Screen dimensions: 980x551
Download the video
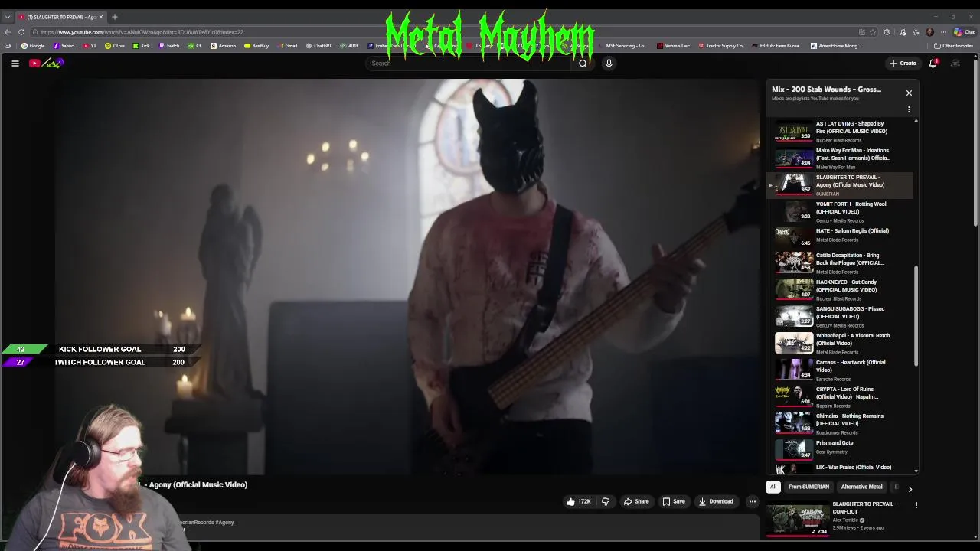716,501
